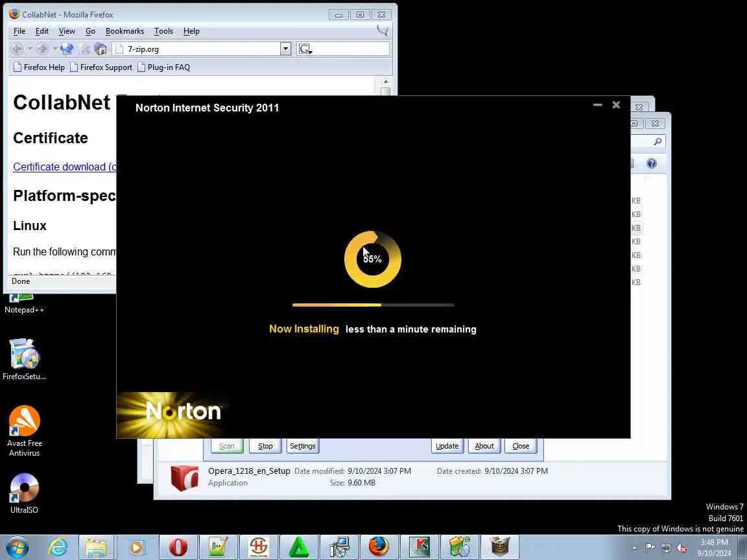Click the Close button next to About

[521, 446]
